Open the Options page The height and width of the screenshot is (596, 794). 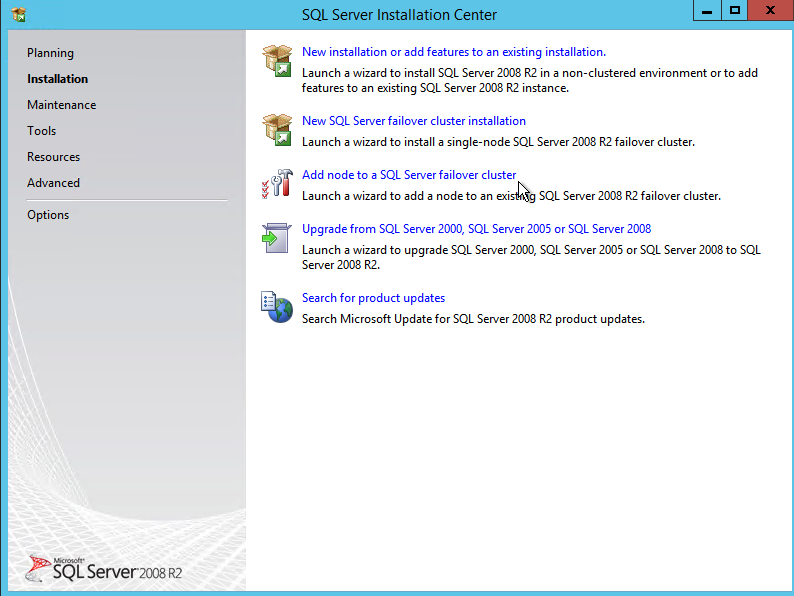tap(48, 215)
